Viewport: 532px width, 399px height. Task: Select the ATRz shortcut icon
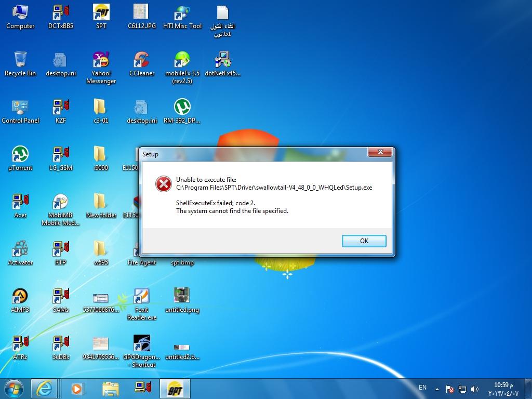click(20, 348)
